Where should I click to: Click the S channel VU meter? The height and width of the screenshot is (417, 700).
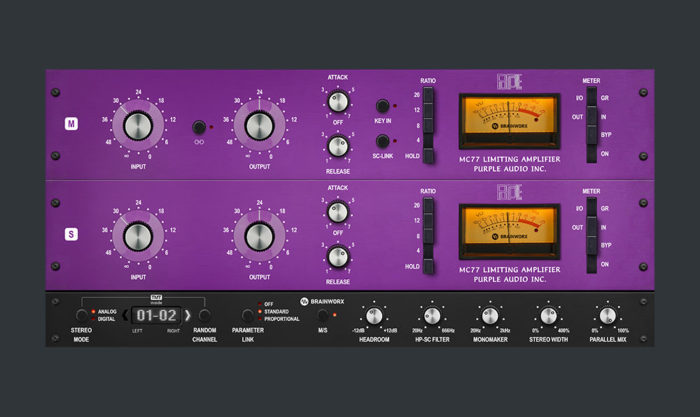coord(509,232)
